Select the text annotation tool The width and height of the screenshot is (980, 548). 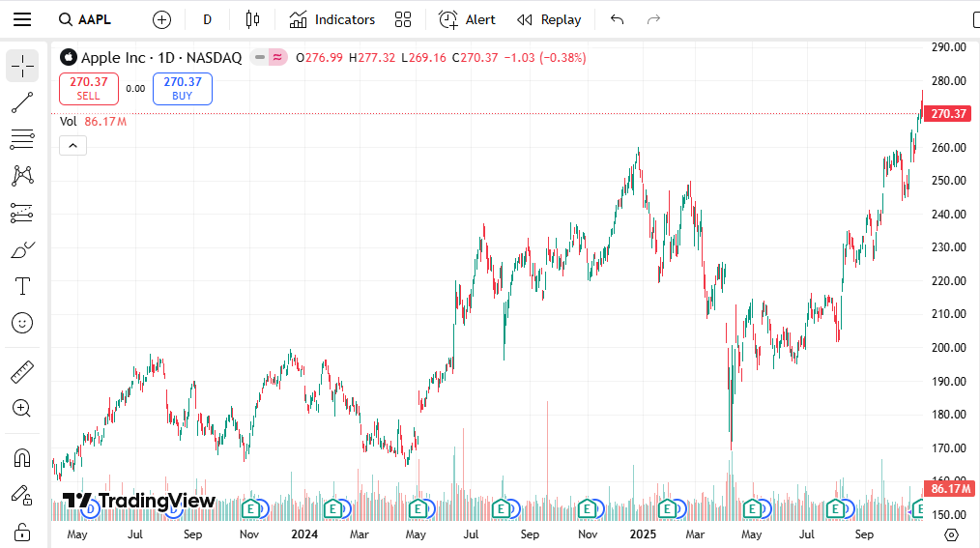[21, 286]
